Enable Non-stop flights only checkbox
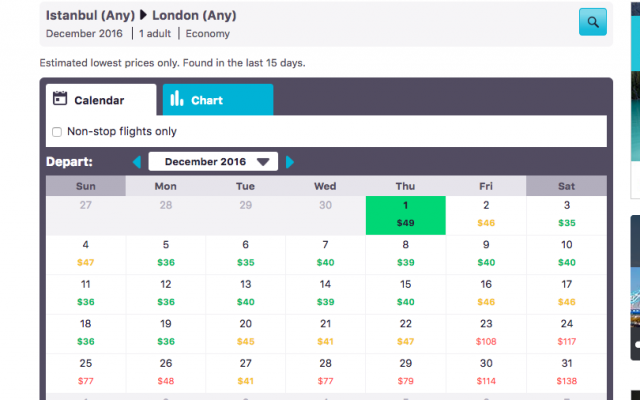Screen dimensions: 640x400 57,131
